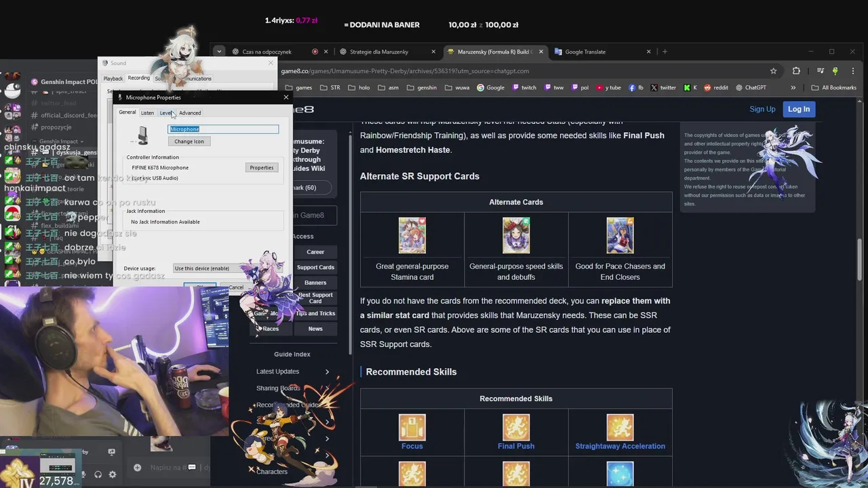Open the Listen tab in Microphone Properties
This screenshot has height=488, width=868.
coord(147,113)
